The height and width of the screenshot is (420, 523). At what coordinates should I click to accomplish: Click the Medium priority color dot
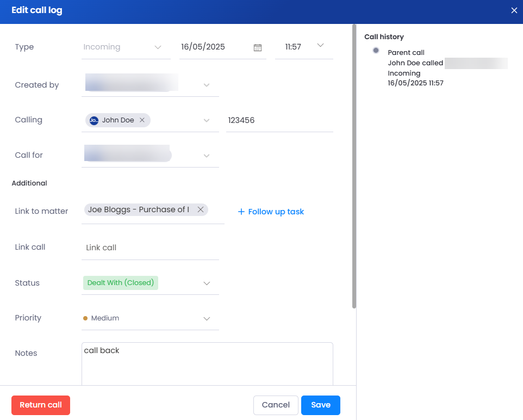85,318
